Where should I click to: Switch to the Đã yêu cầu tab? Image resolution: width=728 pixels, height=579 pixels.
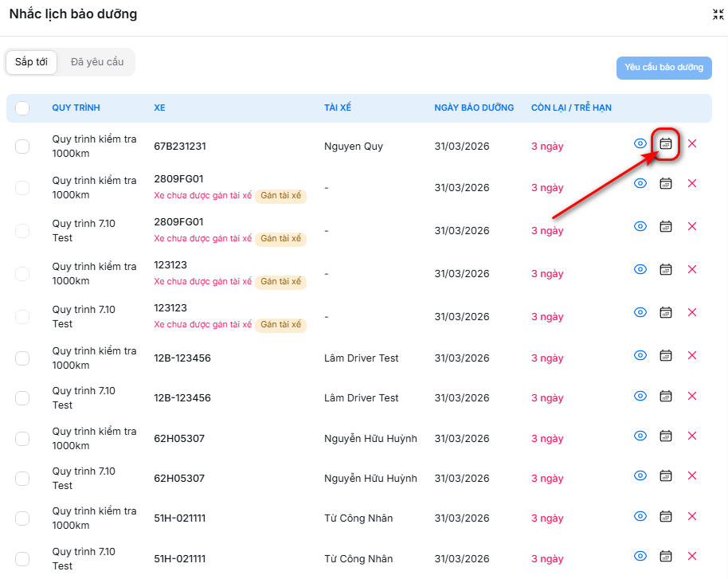97,62
